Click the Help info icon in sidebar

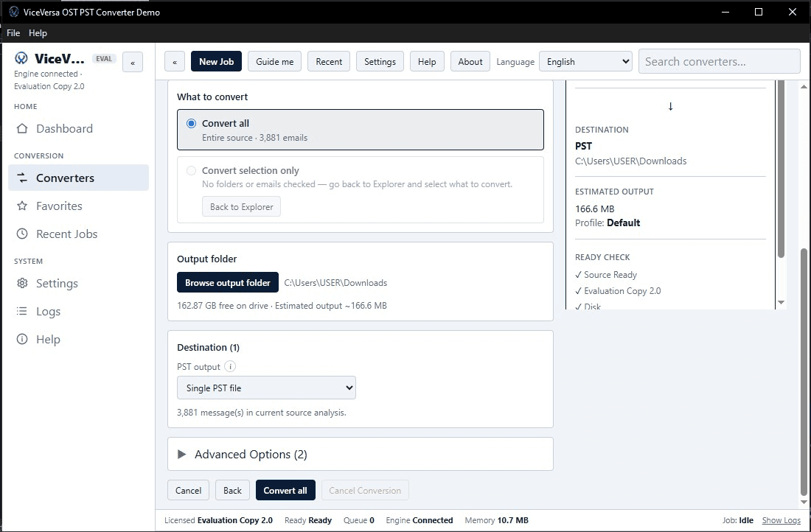pyautogui.click(x=22, y=339)
